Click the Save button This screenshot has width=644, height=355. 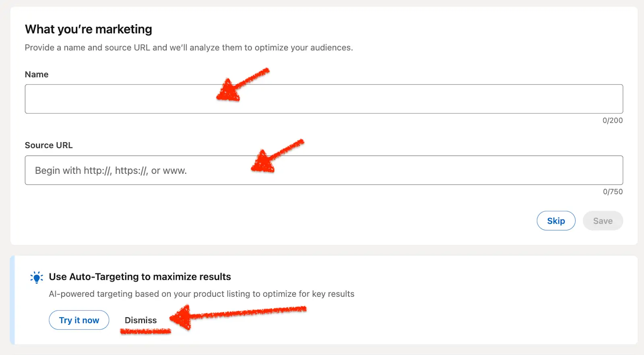[x=603, y=221]
